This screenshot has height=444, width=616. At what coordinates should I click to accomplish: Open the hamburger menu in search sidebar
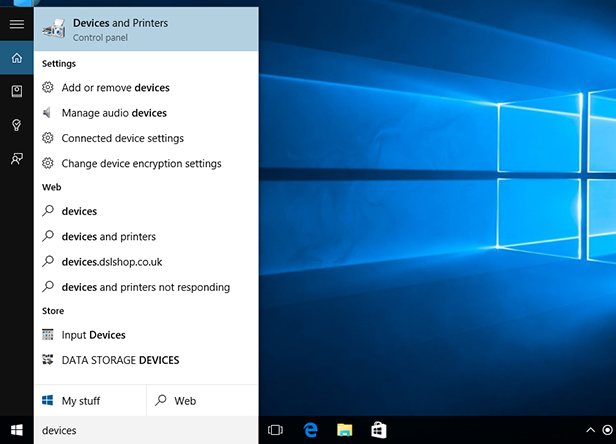click(x=16, y=24)
